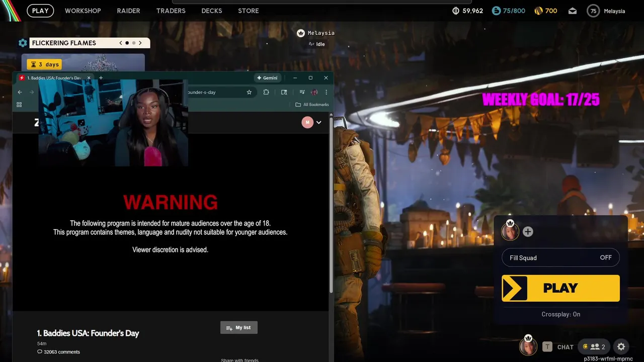Viewport: 644px width, 362px height.
Task: Click the yellow striped currency icon beside 700
Action: click(538, 11)
